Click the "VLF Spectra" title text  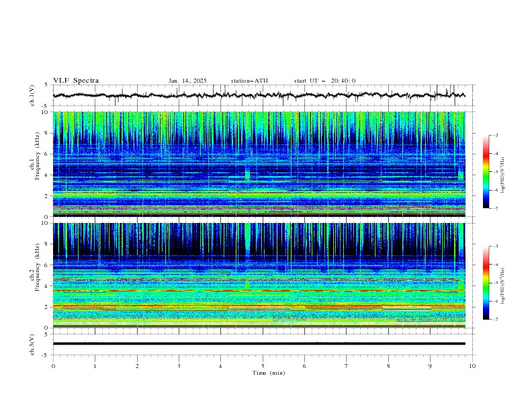click(76, 81)
